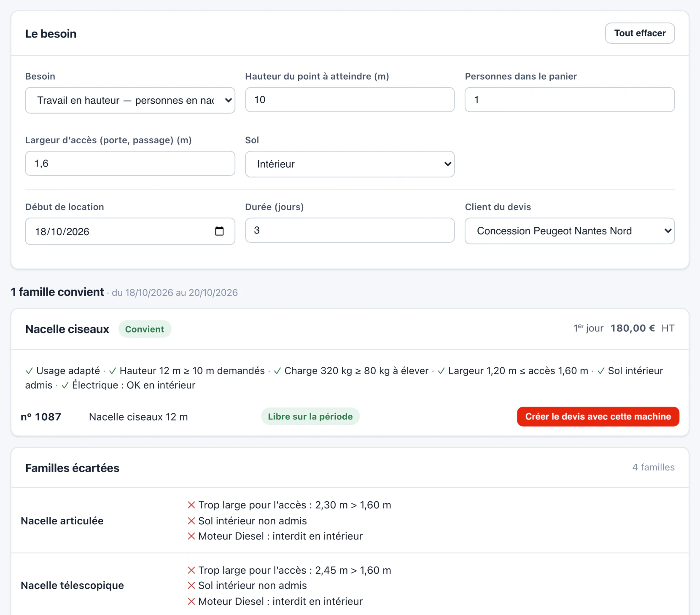The width and height of the screenshot is (700, 615).
Task: Focus the Personnes dans le panier field
Action: click(569, 99)
